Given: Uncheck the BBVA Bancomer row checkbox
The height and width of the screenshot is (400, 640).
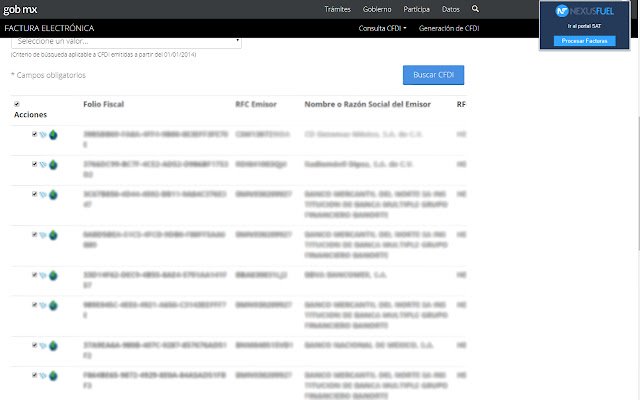Looking at the screenshot, I should click(x=35, y=274).
